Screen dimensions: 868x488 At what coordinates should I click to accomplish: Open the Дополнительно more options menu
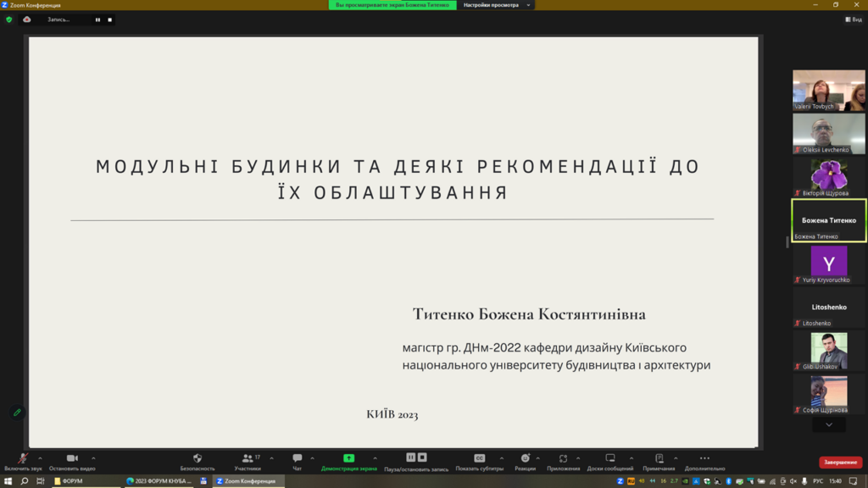[704, 458]
